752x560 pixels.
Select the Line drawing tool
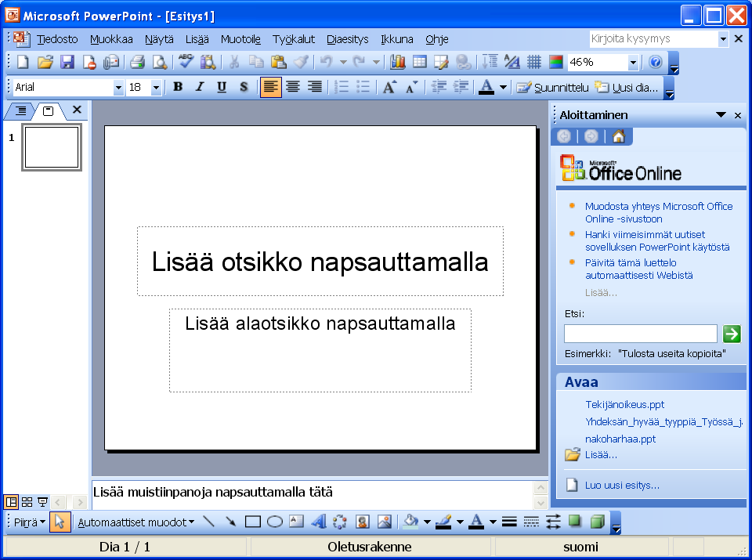point(208,522)
